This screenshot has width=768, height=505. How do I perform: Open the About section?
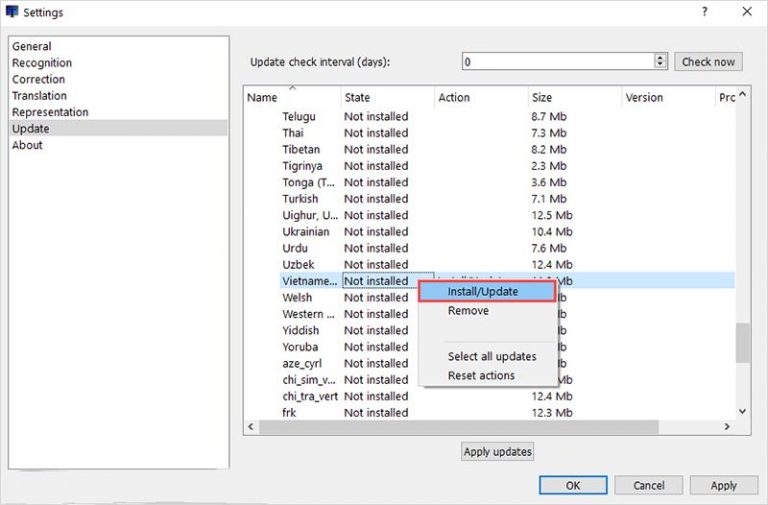point(27,145)
